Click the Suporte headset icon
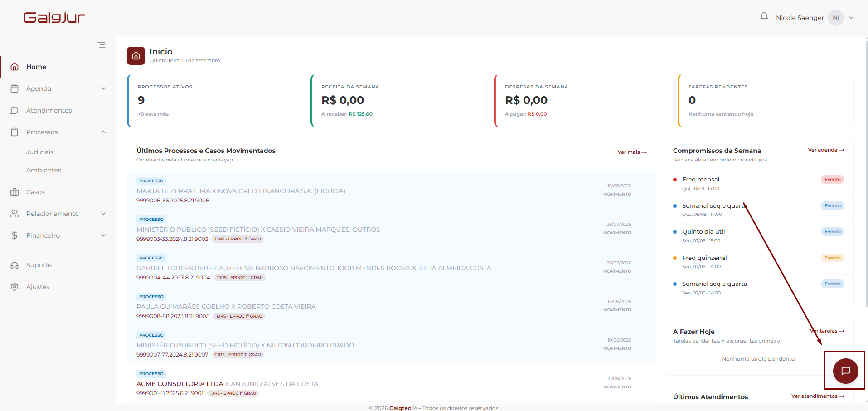 click(x=15, y=265)
